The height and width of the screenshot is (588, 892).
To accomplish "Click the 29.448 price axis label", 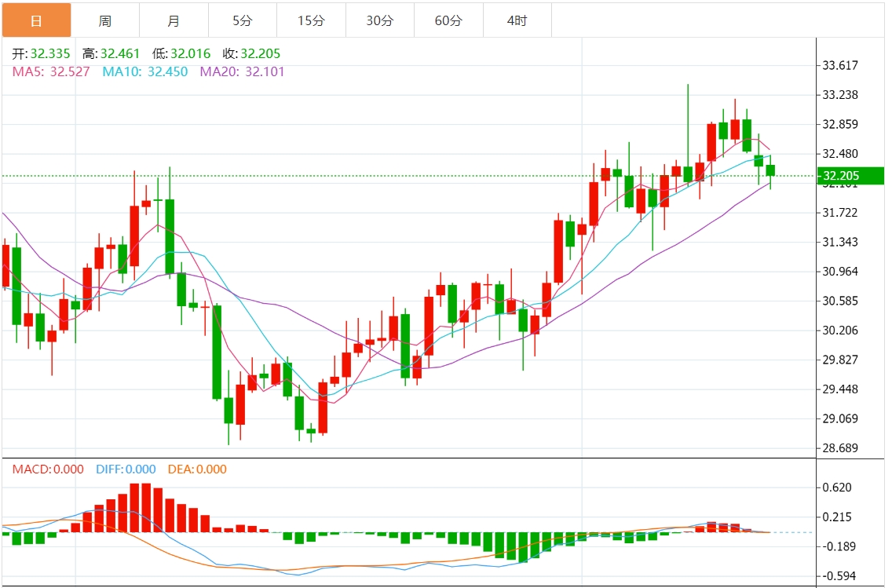I will [839, 389].
